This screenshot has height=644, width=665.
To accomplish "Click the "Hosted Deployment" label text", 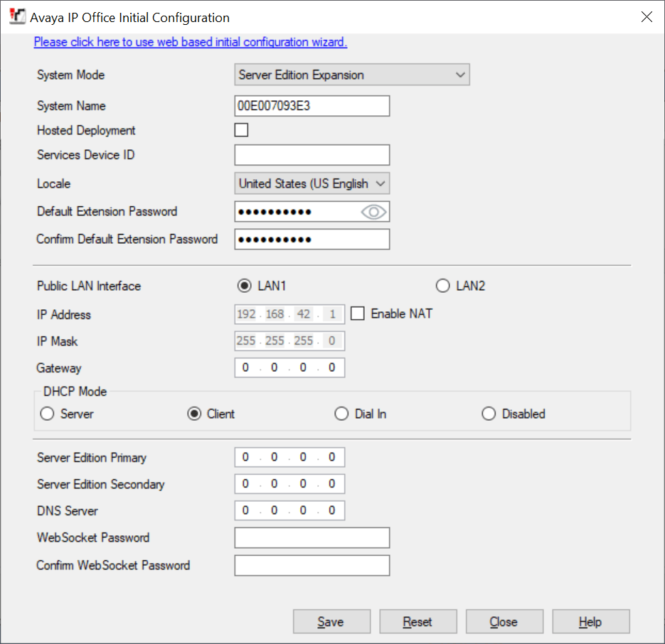I will (x=86, y=131).
